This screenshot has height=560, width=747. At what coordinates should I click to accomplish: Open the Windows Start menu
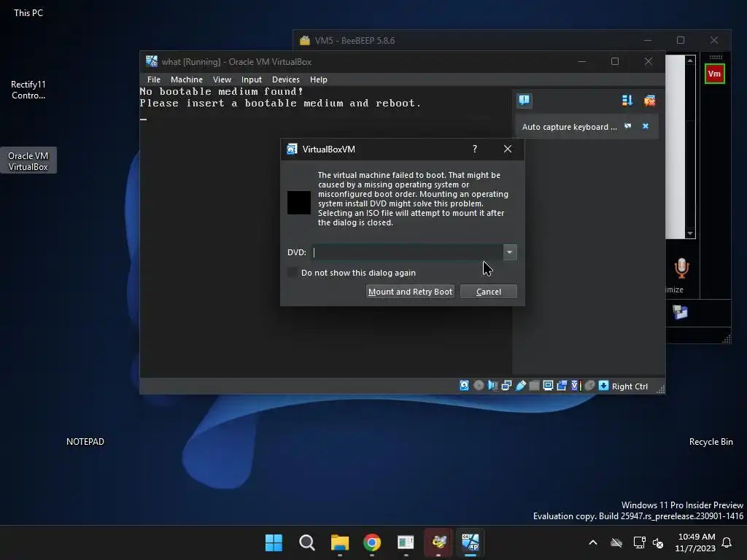pyautogui.click(x=274, y=542)
